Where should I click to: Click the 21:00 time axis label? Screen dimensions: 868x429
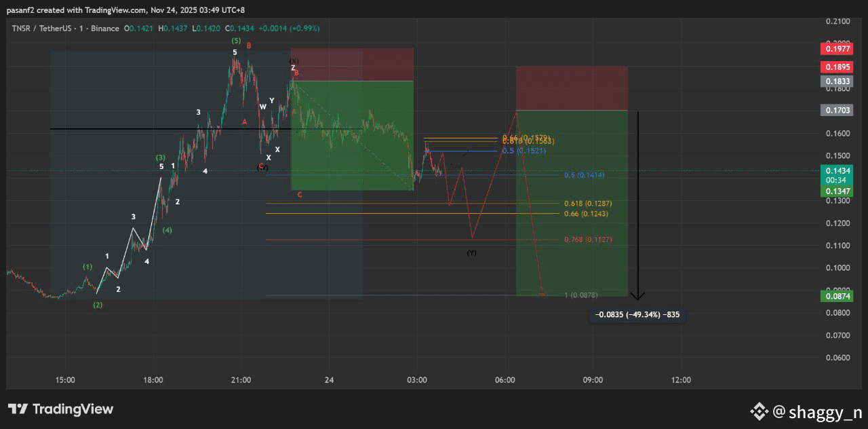pos(241,380)
